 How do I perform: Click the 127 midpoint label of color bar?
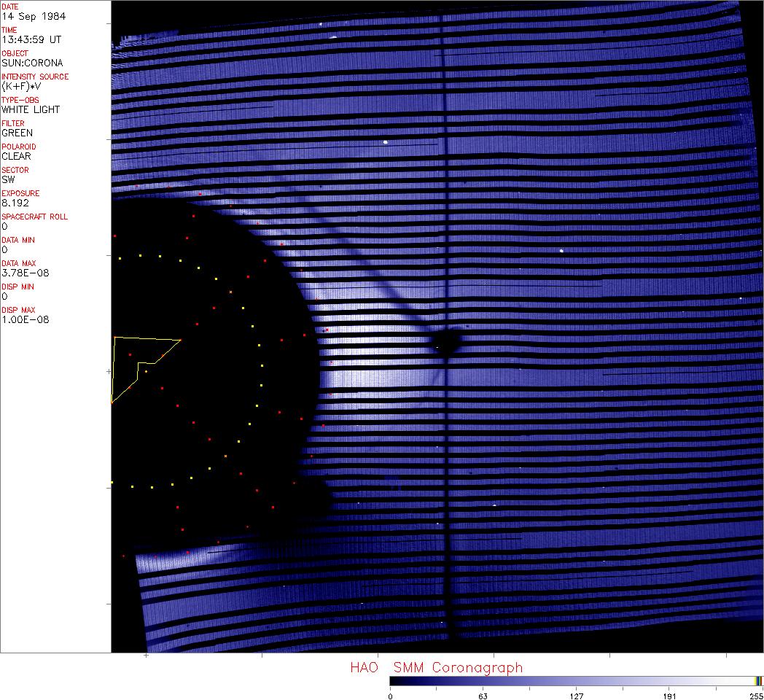[576, 696]
